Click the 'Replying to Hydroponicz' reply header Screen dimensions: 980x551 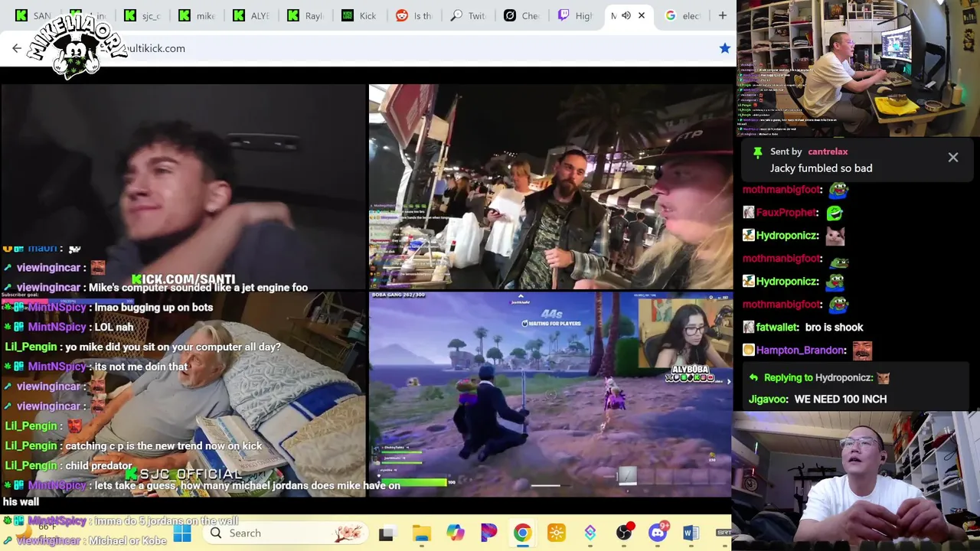tap(818, 377)
